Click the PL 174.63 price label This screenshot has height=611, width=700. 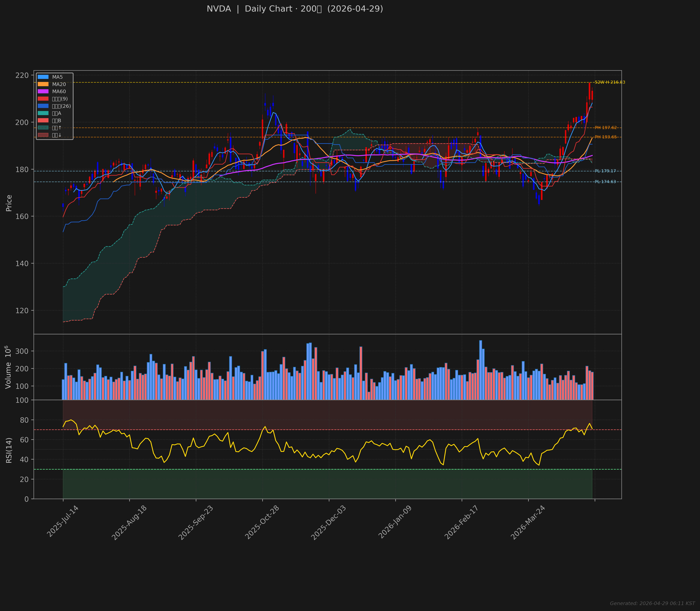tap(605, 182)
